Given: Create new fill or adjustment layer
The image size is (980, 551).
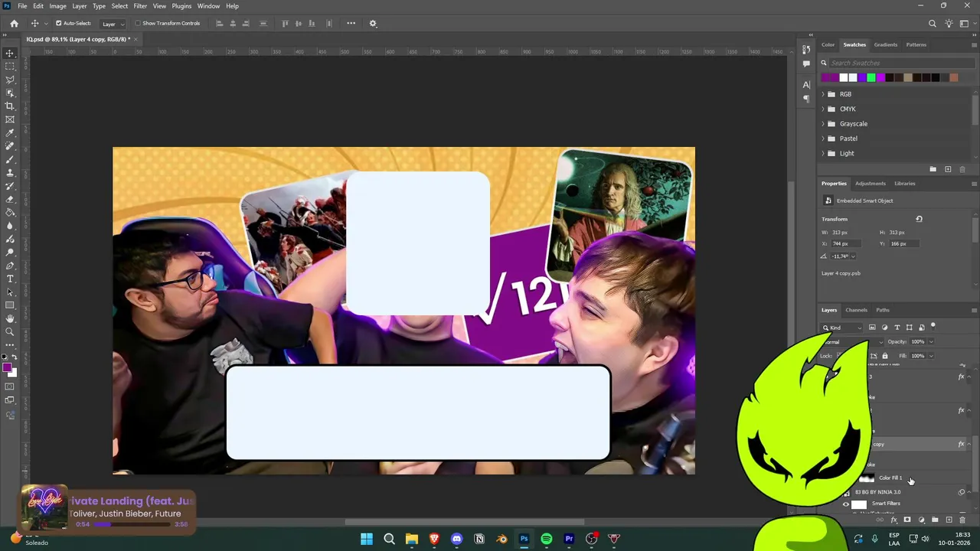Looking at the screenshot, I should pos(921,520).
